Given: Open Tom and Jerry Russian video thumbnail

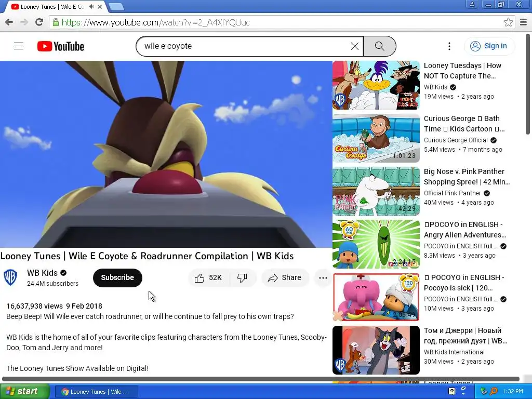Looking at the screenshot, I should (x=376, y=350).
